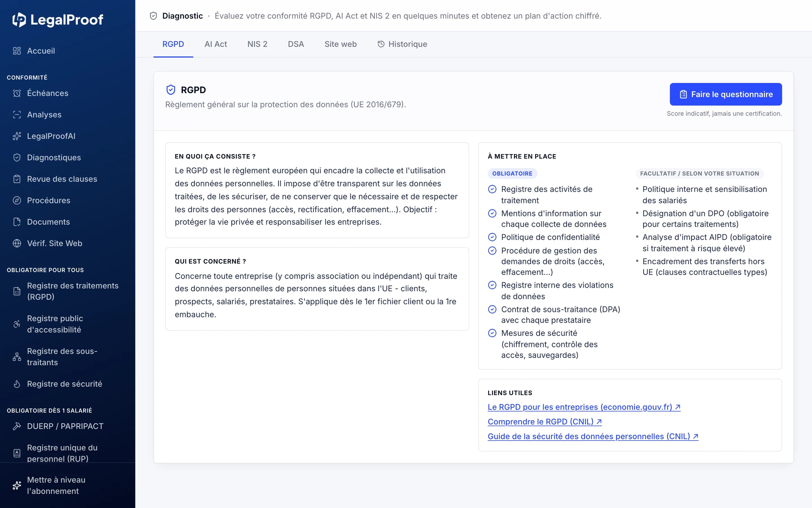
Task: Open LegalProofAI in sidebar
Action: coord(67,136)
